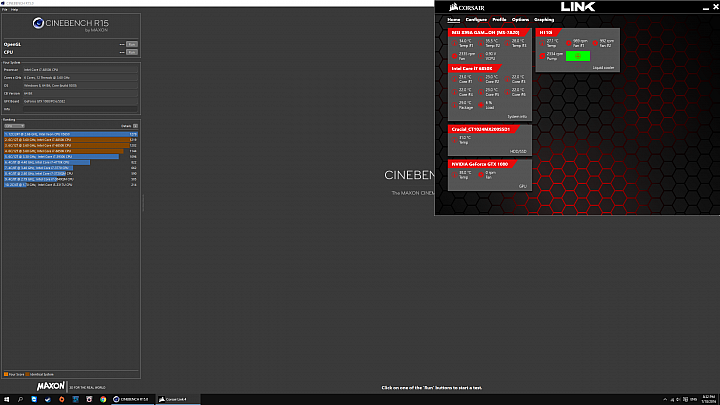Select the NVIDIA GeForce GTX 1080 panel header
The width and height of the screenshot is (720, 405).
coord(482,164)
